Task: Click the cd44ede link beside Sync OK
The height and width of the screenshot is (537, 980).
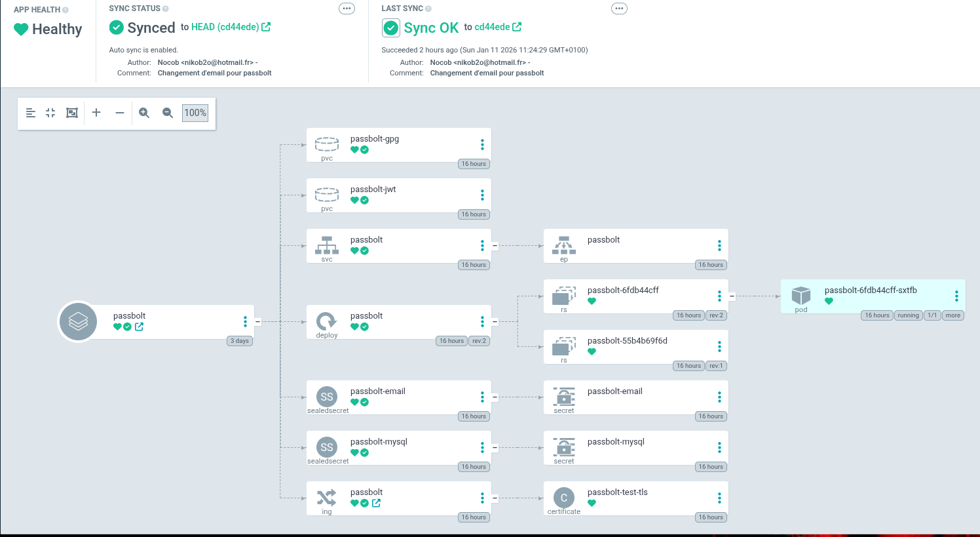Action: (x=492, y=27)
